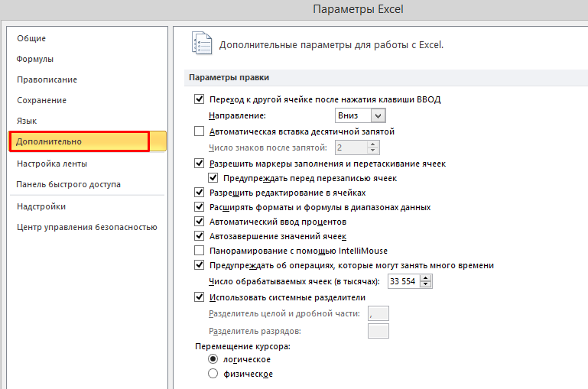Open the Общие settings category
The image size is (588, 389).
[31, 38]
